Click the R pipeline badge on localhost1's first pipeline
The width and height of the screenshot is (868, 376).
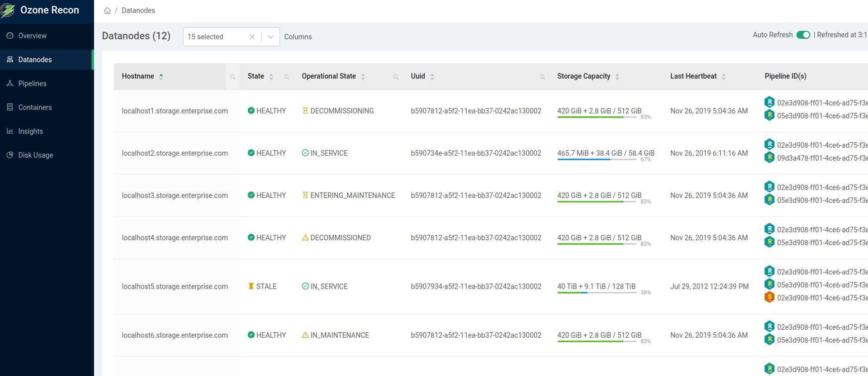coord(770,102)
